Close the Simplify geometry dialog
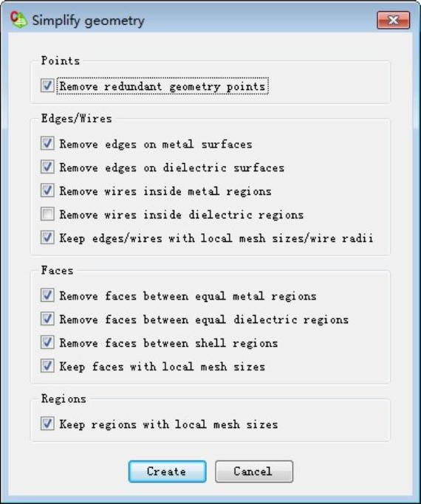421x504 pixels. 394,20
